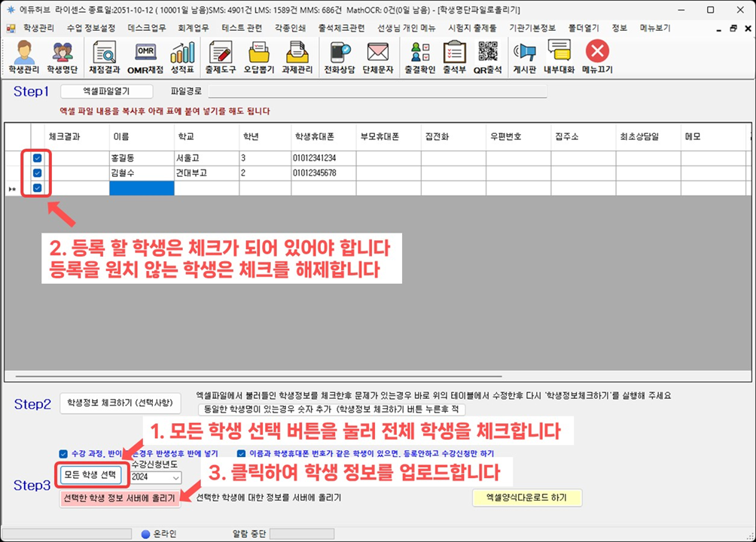This screenshot has width=756, height=542.
Task: Click the 모든 학생 선택 button
Action: [91, 477]
